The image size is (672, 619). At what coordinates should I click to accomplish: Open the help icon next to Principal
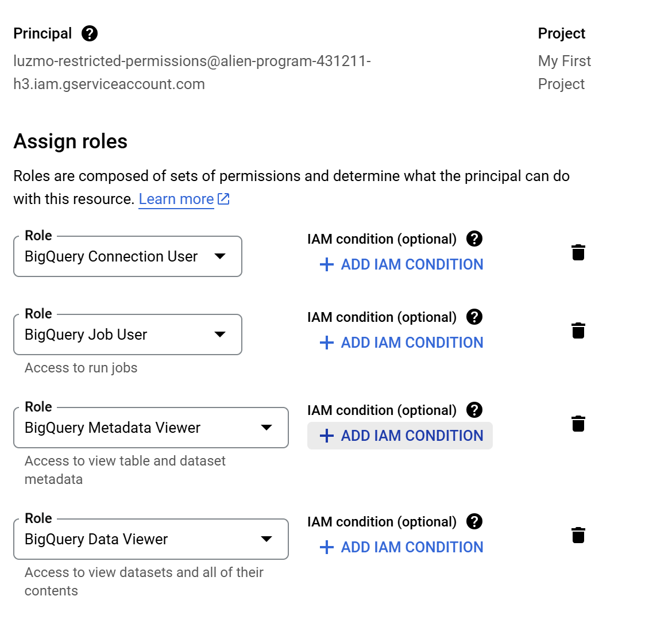pyautogui.click(x=90, y=33)
